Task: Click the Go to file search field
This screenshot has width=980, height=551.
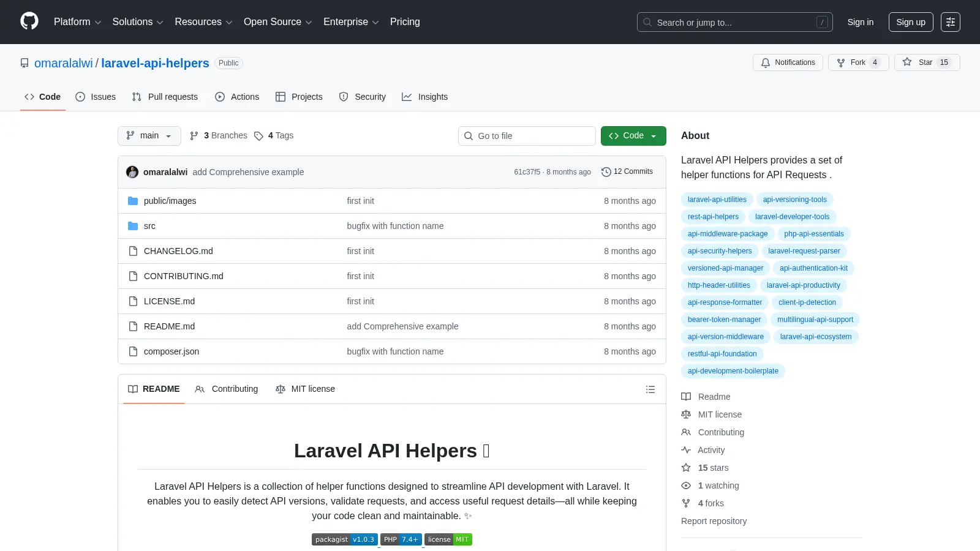Action: point(527,136)
